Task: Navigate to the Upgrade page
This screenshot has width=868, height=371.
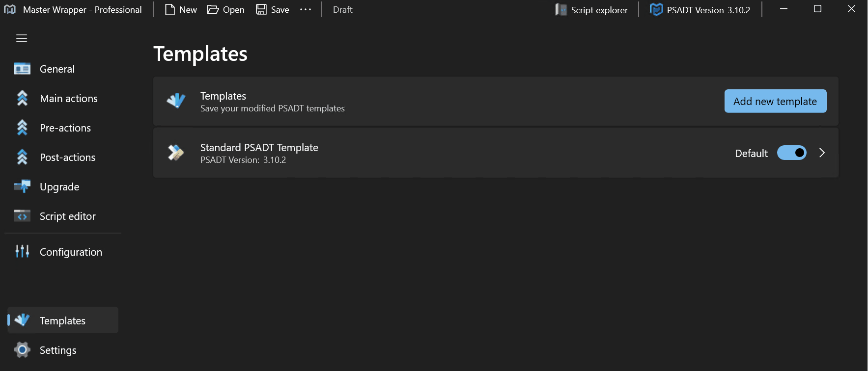Action: click(63, 186)
